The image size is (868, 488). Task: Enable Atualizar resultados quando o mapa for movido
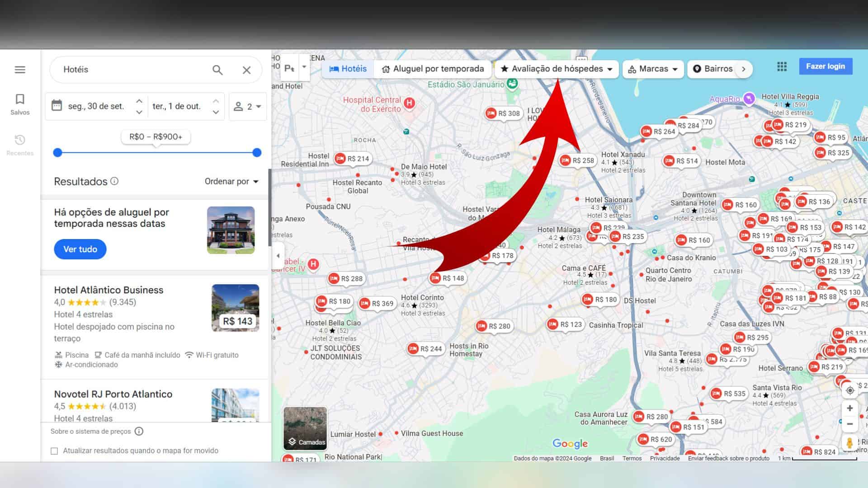[54, 451]
